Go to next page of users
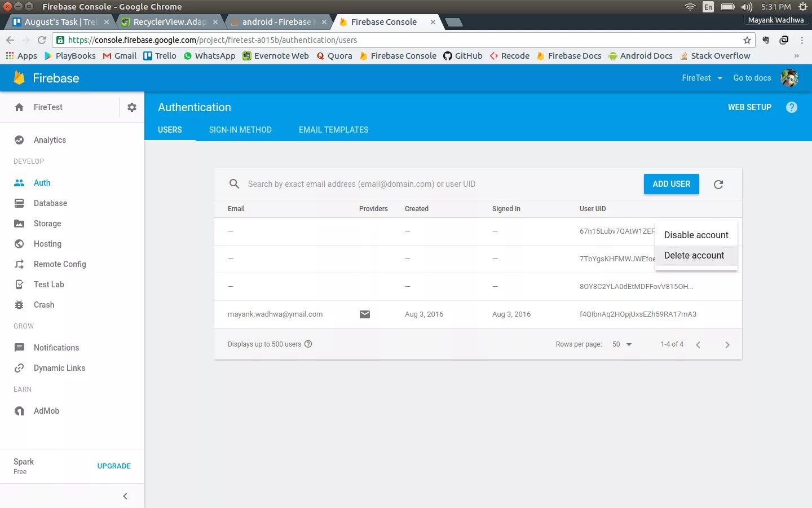 point(727,345)
